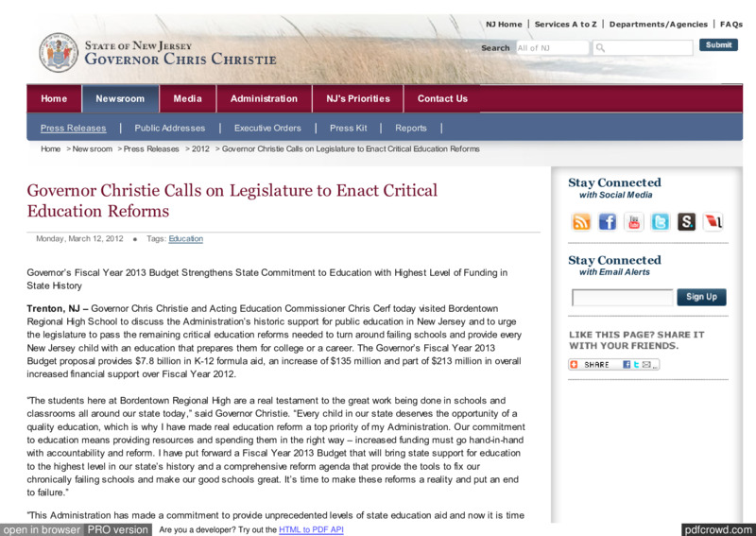Open the 'All of NJ' search scope dropdown
Viewport: 756px width, 536px height.
[553, 48]
